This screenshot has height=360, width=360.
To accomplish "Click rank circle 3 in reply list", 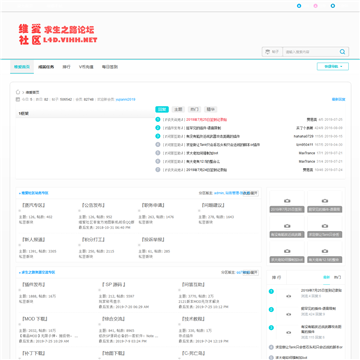I will [158, 136].
